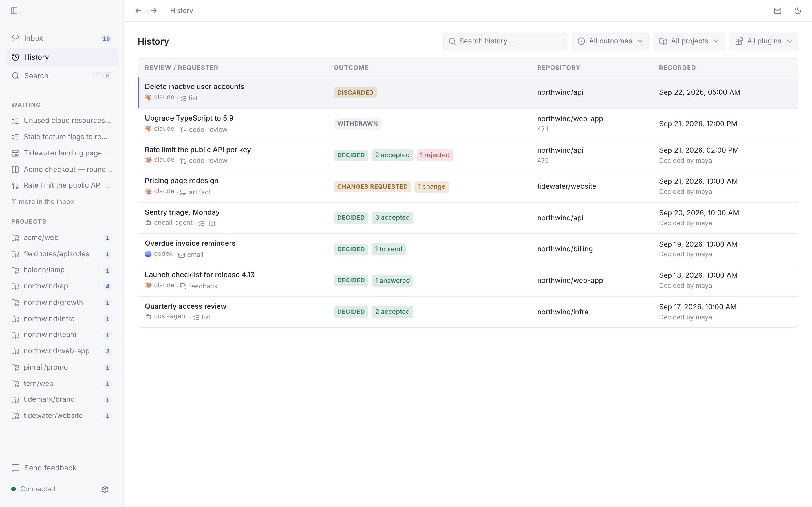The height and width of the screenshot is (507, 812).
Task: Select the tidewater/website project
Action: tap(62, 415)
